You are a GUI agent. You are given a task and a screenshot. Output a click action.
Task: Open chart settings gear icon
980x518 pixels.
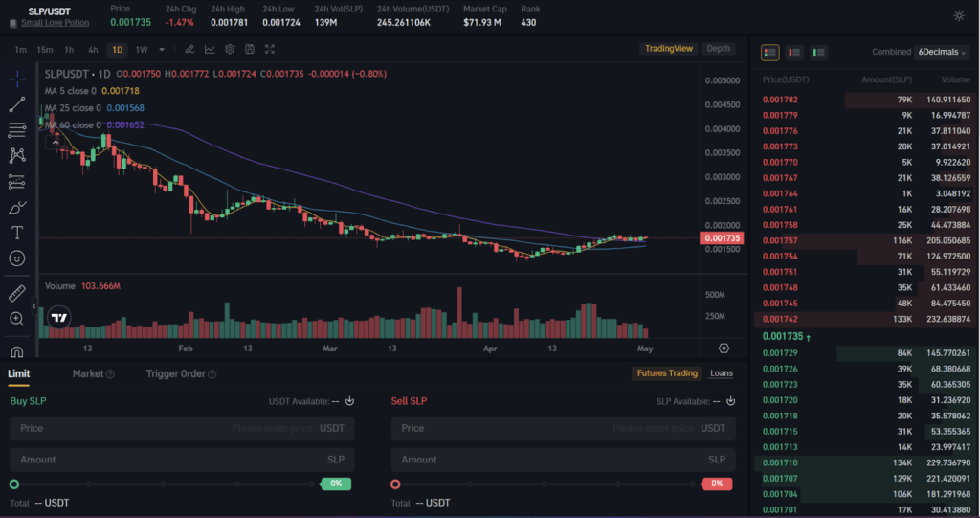point(230,50)
